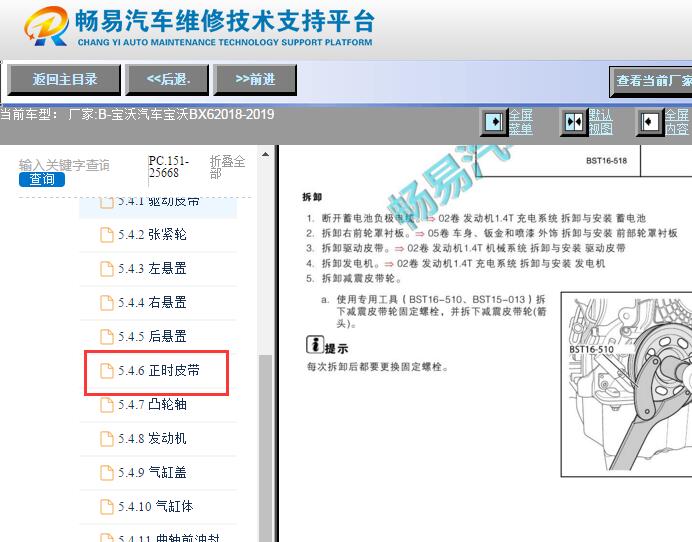
Task: Open the 全屏菜单 link
Action: click(x=521, y=122)
